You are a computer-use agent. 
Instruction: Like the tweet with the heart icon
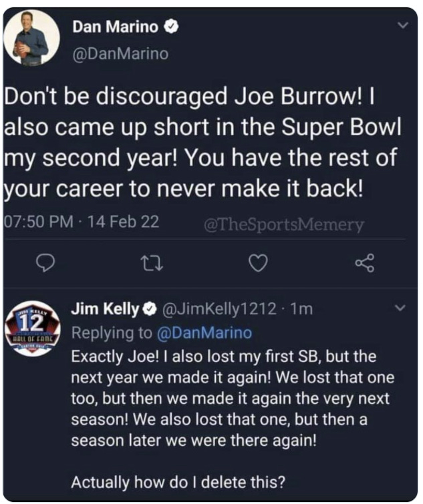coord(257,264)
